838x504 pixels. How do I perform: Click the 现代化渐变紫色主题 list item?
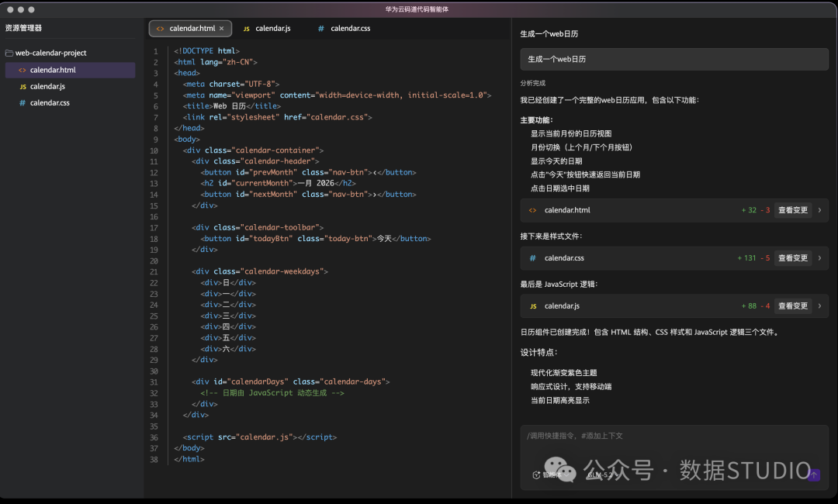coord(563,373)
